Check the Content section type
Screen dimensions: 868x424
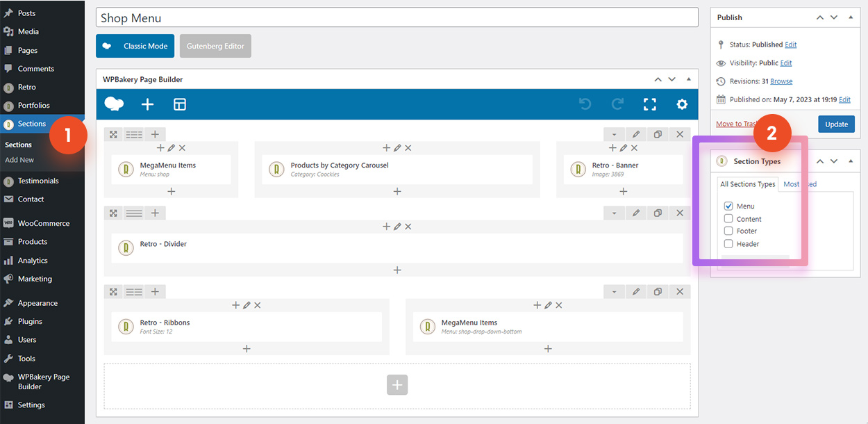(728, 218)
